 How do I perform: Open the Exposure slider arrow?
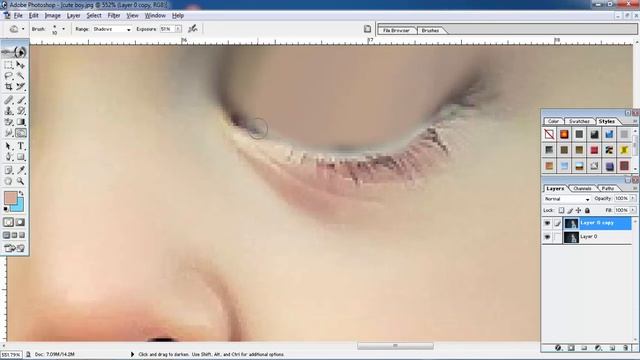pos(178,29)
